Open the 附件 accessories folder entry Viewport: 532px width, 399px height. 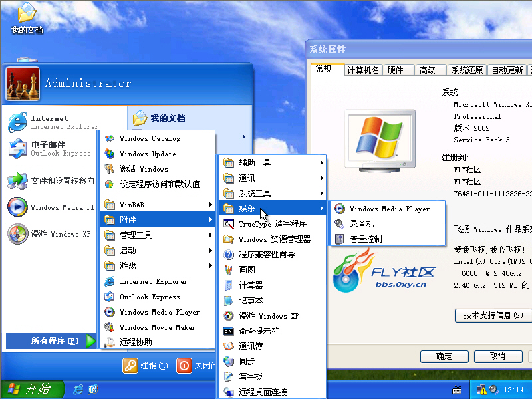point(158,220)
